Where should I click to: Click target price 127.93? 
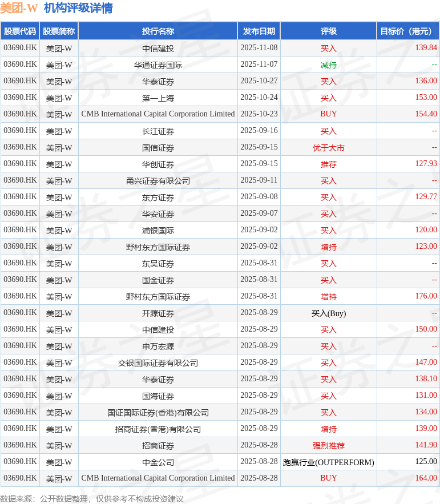tap(426, 164)
